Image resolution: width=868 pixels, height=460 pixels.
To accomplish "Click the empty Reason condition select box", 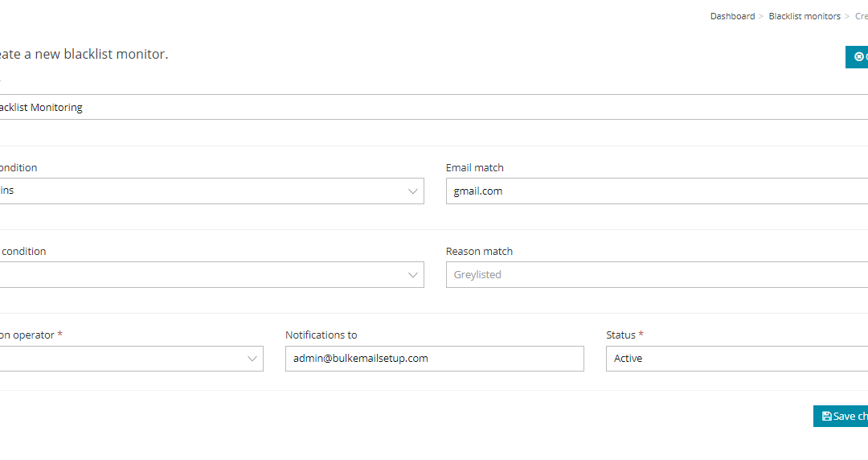I will click(x=201, y=275).
